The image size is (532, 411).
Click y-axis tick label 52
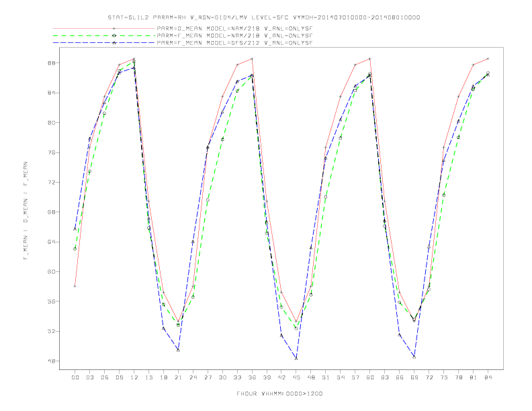51,331
